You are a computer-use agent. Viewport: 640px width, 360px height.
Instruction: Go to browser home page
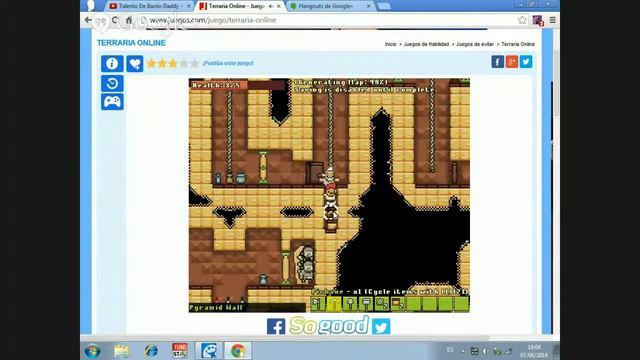[129, 20]
